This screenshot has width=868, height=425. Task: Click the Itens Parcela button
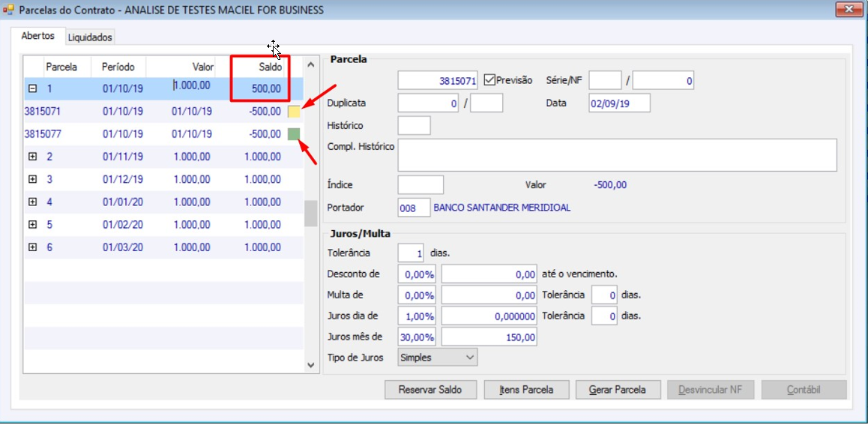(x=525, y=390)
